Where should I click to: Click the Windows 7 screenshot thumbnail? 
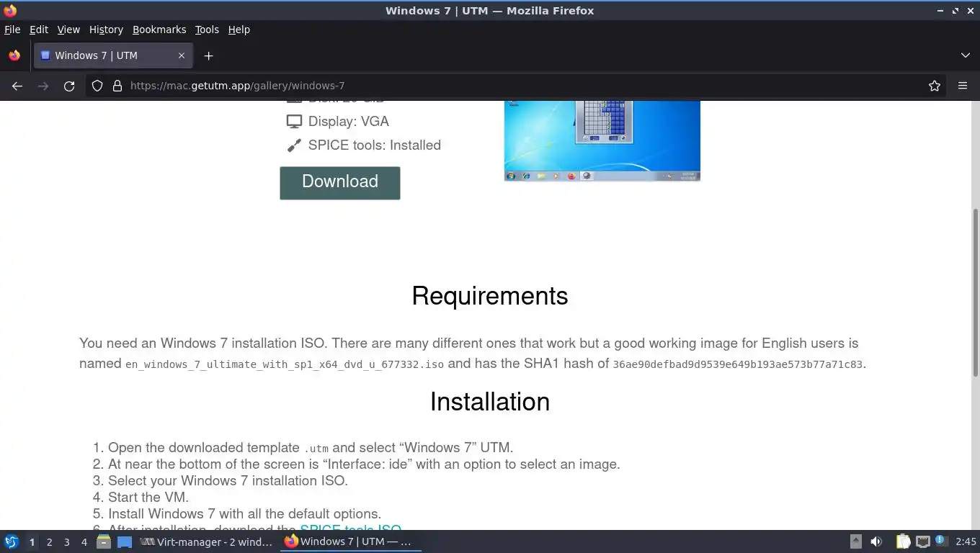click(602, 140)
